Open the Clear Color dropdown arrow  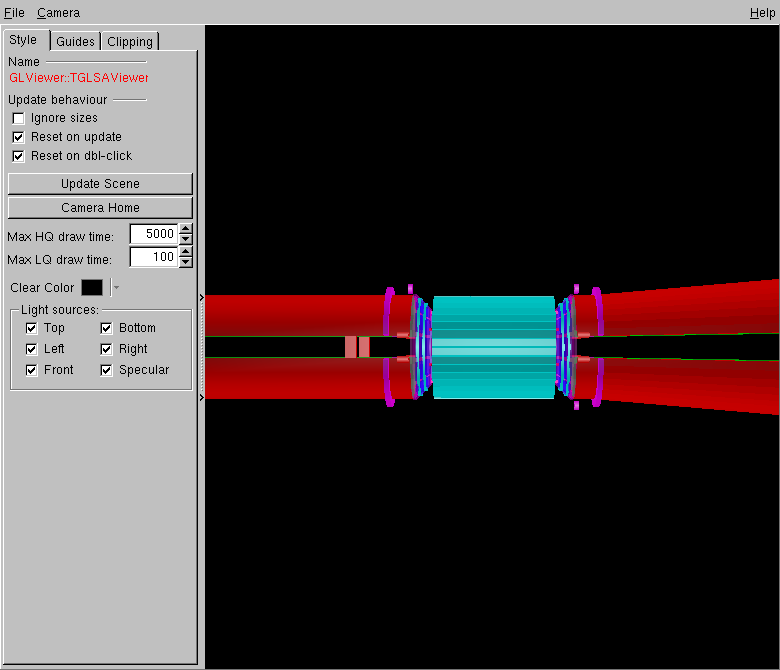[x=115, y=287]
